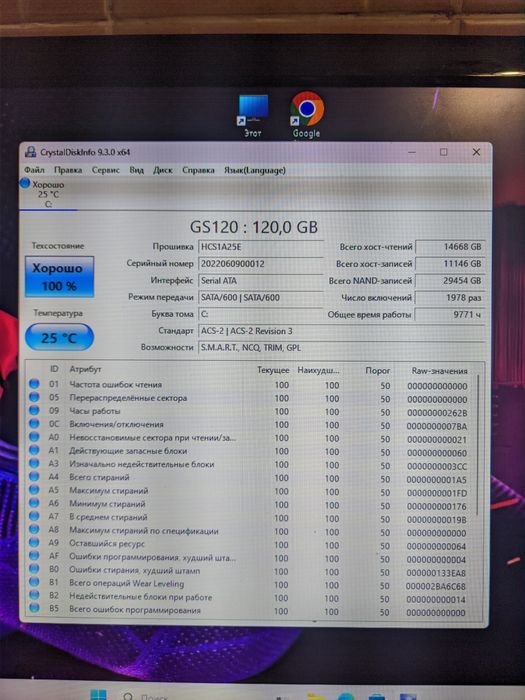The image size is (525, 700).
Task: Open the Диск menu
Action: pos(163,170)
